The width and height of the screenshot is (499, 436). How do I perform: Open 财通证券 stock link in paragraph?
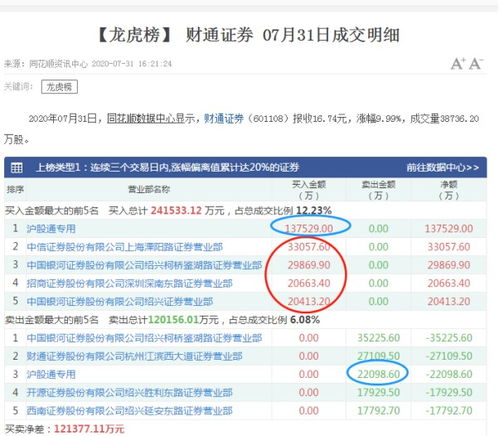point(224,119)
